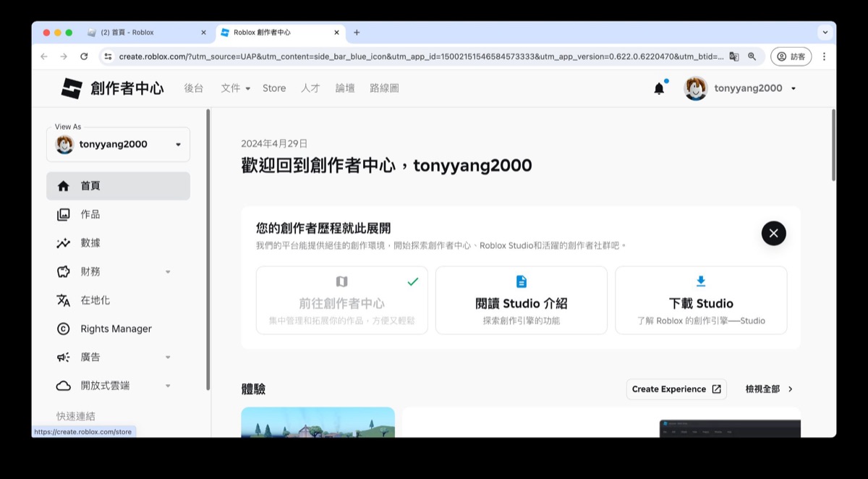Image resolution: width=868 pixels, height=479 pixels.
Task: Click the map icon on 前往創作者中心 card
Action: click(x=341, y=281)
